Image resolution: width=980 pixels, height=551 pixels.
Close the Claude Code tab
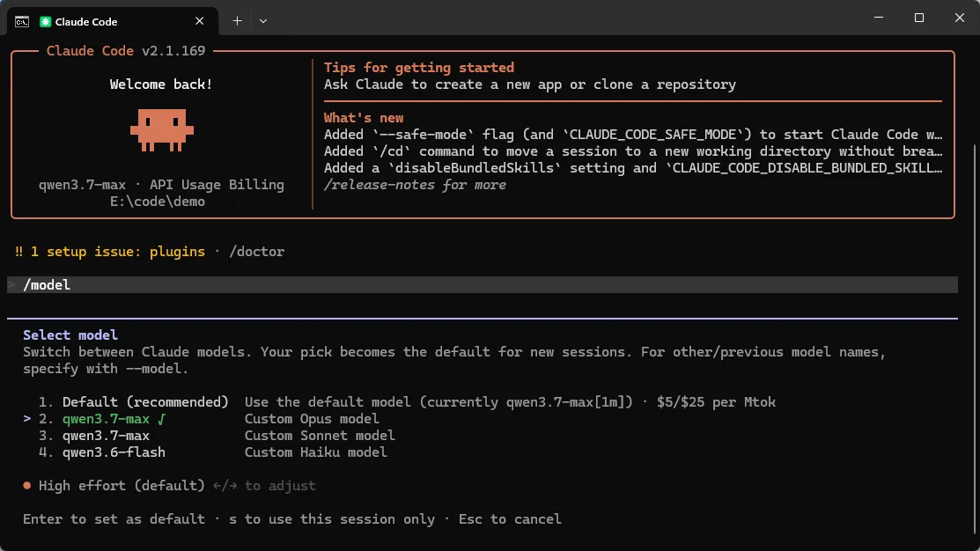click(x=199, y=20)
